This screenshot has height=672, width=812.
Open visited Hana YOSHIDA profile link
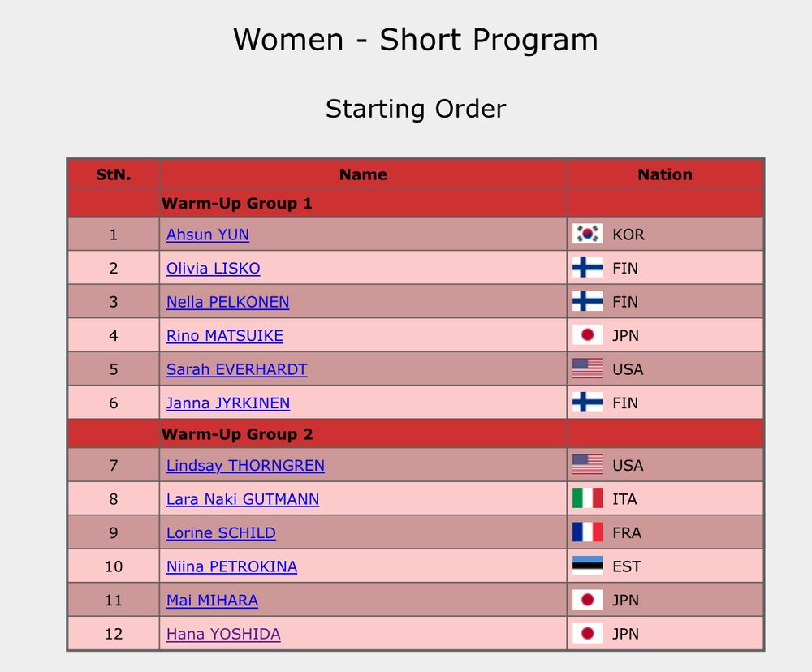click(x=224, y=634)
